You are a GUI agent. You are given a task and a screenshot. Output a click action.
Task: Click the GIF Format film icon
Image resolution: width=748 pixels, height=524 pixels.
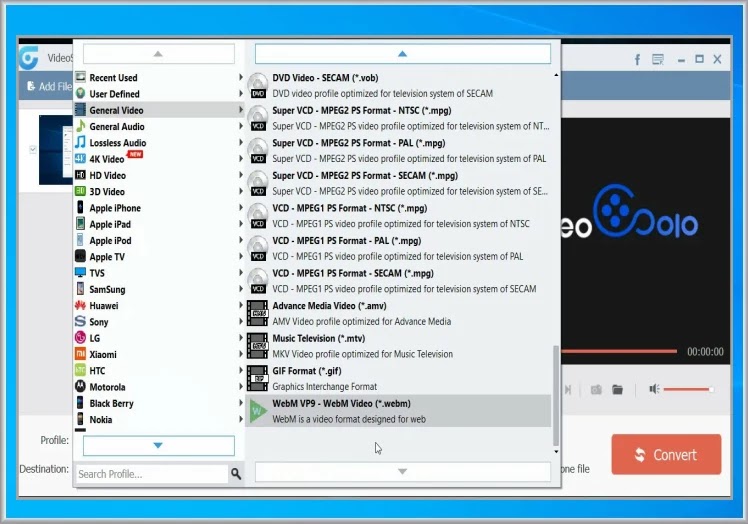pos(258,378)
